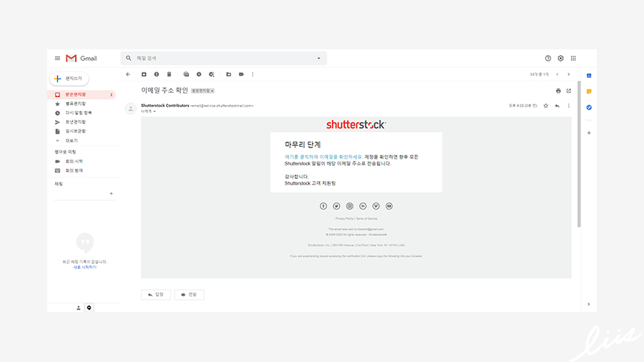Screen dimensions: 644x362
Task: Click the Forward (전달) button
Action: [189, 295]
